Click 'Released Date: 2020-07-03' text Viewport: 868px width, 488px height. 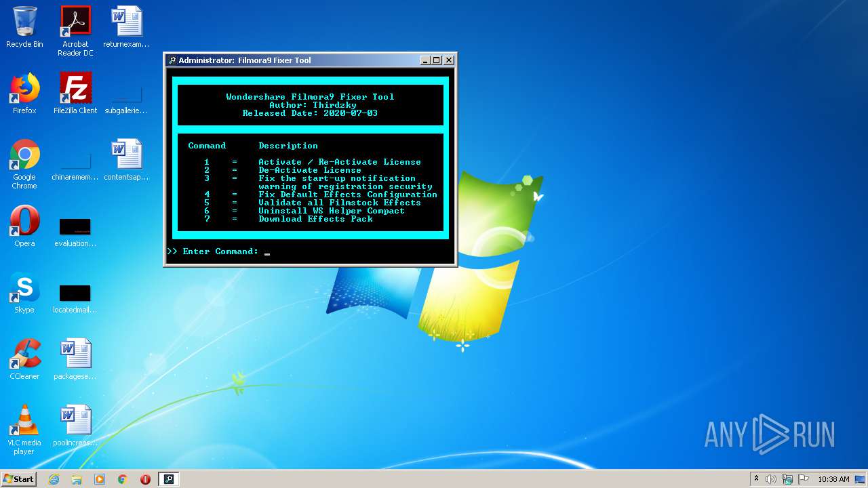310,113
